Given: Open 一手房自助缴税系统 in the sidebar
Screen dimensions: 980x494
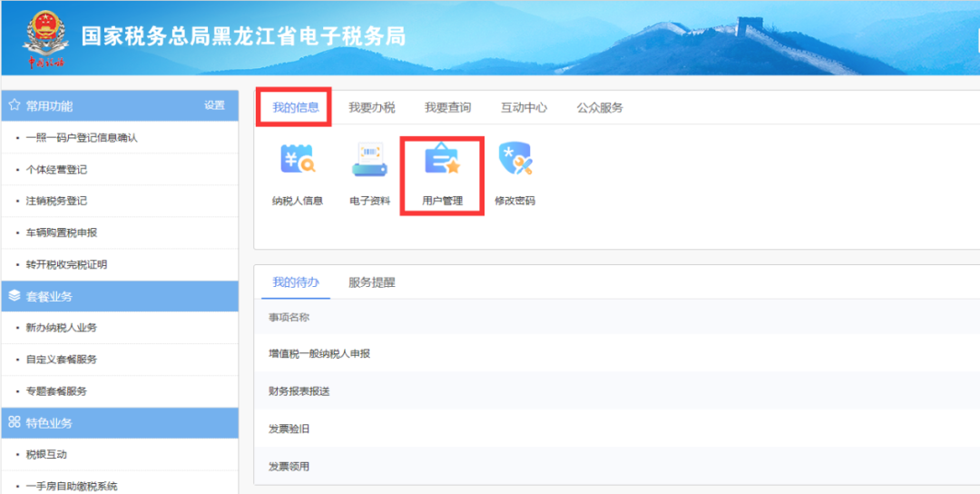Looking at the screenshot, I should coord(72,487).
